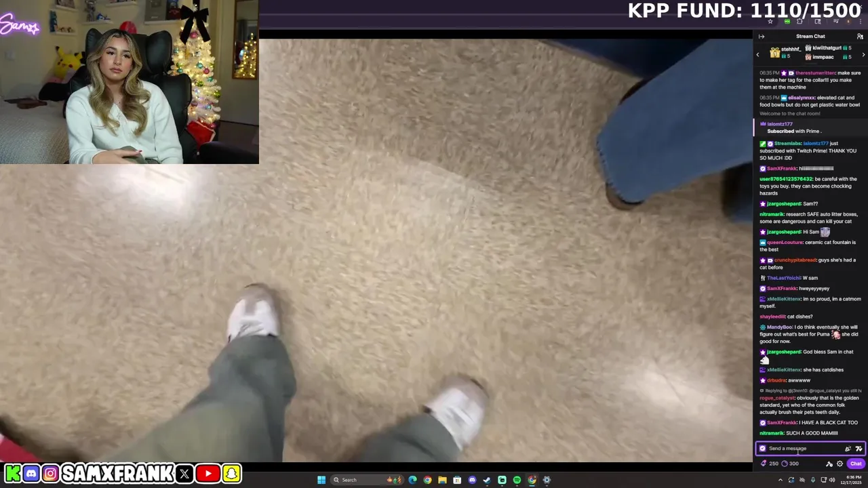Click username shayleedill in chat
Screen dimensions: 868x488
pyautogui.click(x=772, y=317)
